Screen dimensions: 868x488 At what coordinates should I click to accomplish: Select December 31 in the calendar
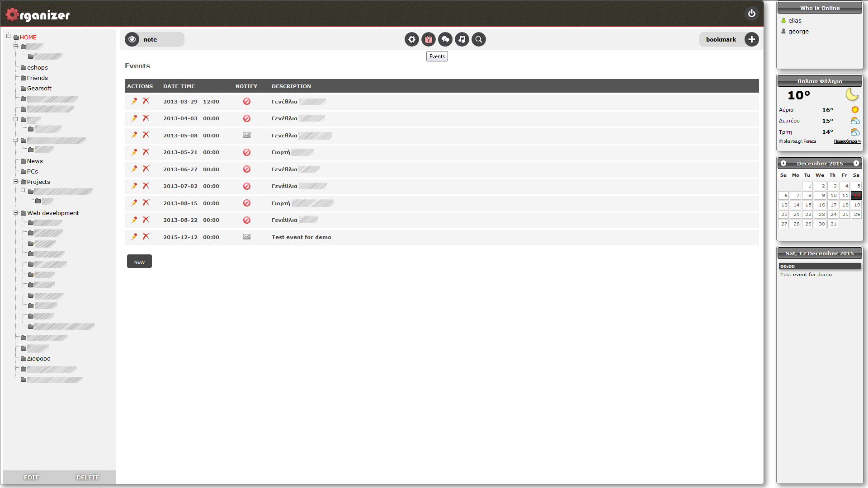(833, 224)
